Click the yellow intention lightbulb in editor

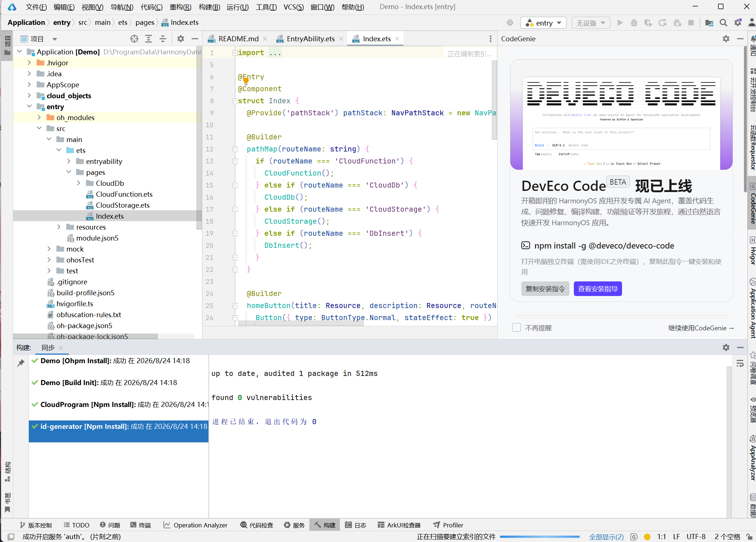tap(246, 81)
